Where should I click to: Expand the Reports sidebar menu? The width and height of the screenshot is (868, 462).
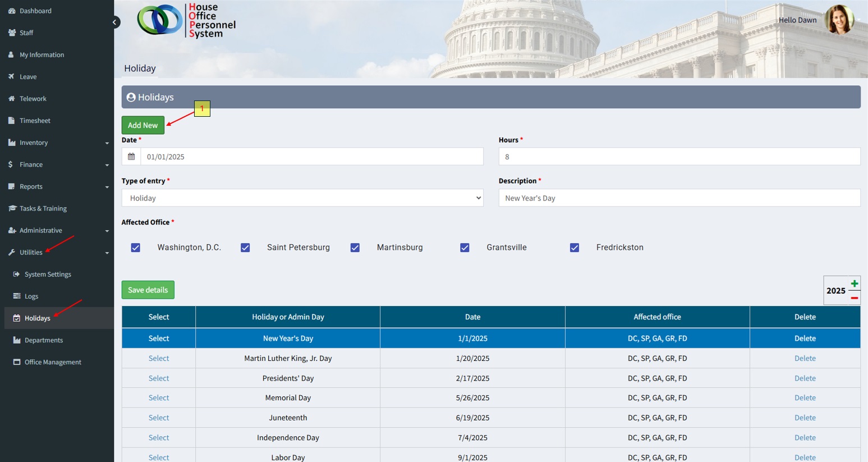pos(56,186)
